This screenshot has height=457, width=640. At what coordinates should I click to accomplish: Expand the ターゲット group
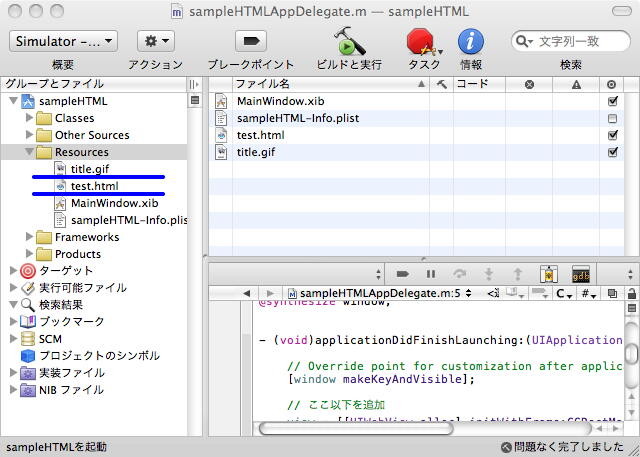tap(13, 270)
